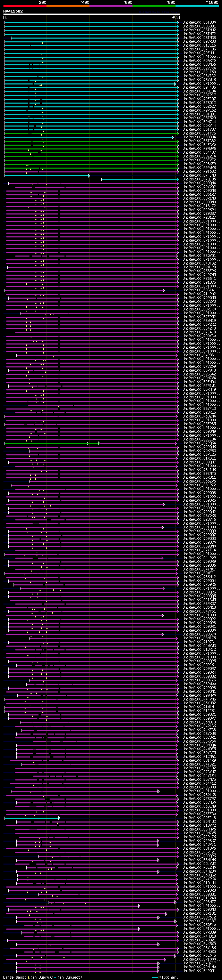This screenshot has height=980, width=222.
Task: Select the UniRef100_B9ENT5 label
Action: [199, 473]
